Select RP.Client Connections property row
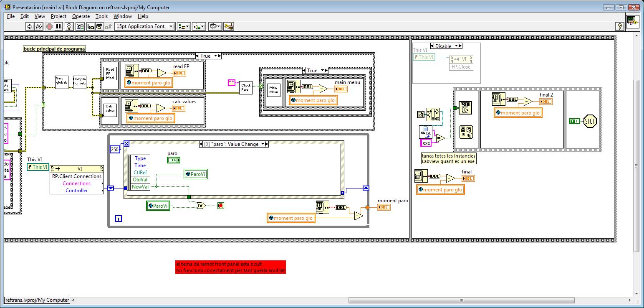Viewport: 644px width, 308px height. 77,176
